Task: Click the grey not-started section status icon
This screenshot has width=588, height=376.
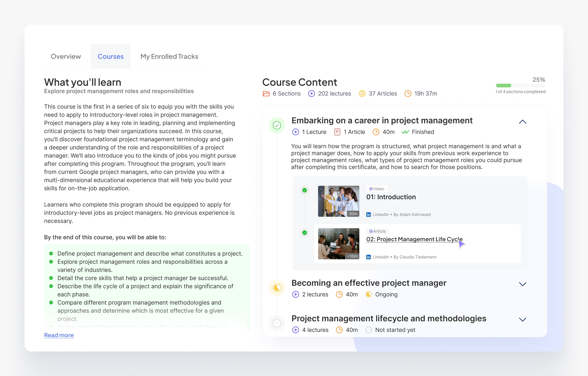Action: 277,323
